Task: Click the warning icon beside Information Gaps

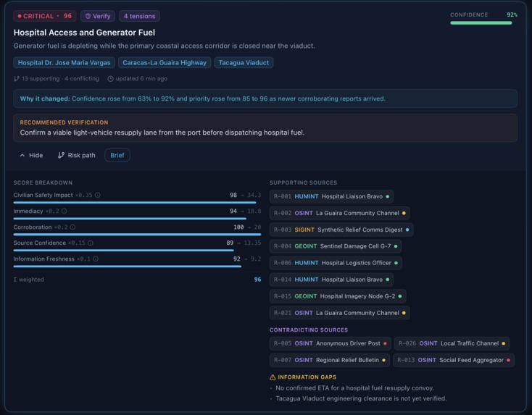Action: click(273, 377)
